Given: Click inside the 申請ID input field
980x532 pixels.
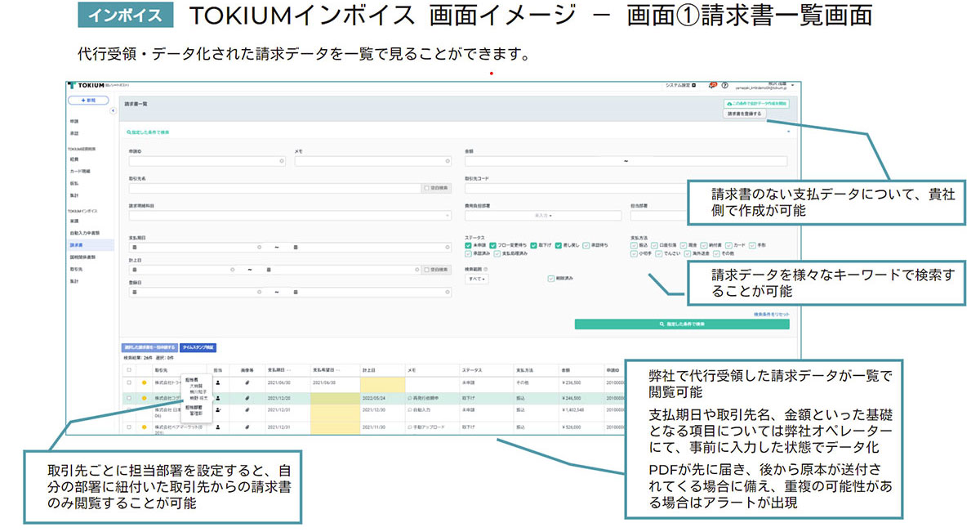Looking at the screenshot, I should coord(204,162).
